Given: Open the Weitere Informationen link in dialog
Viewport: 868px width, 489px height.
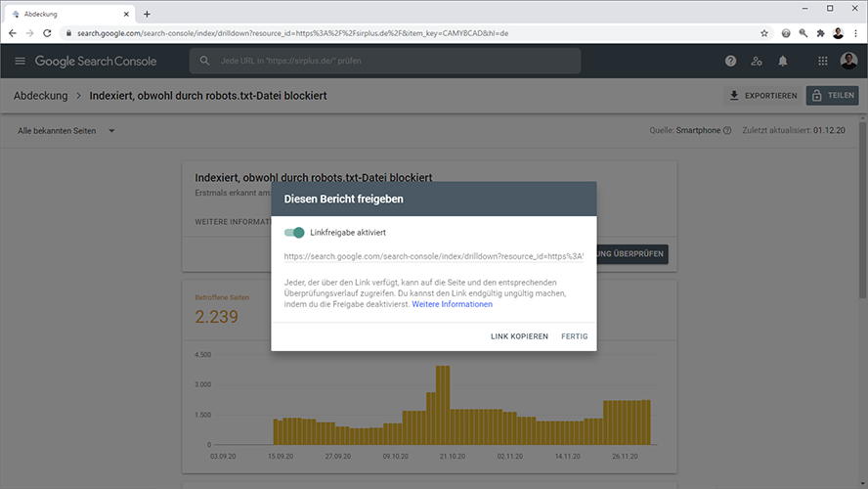Looking at the screenshot, I should point(452,304).
